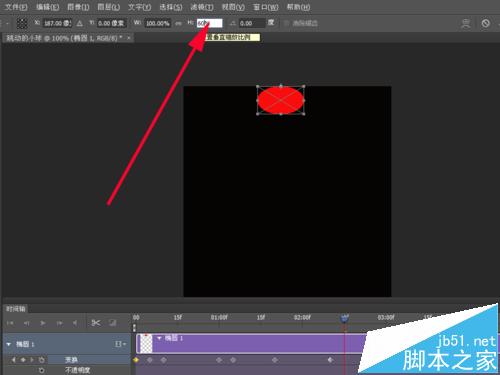Select the 时间轴 timeline panel tab
Viewport: 500px width, 375px height.
tap(15, 309)
